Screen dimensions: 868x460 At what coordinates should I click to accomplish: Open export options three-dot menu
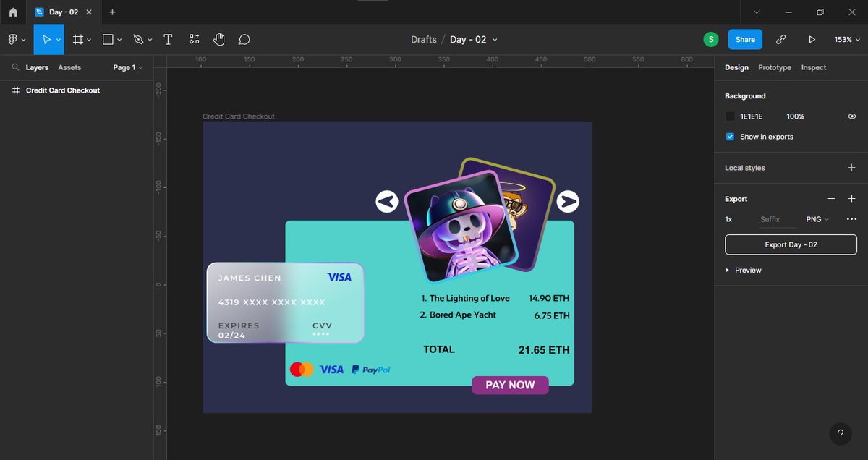click(851, 219)
